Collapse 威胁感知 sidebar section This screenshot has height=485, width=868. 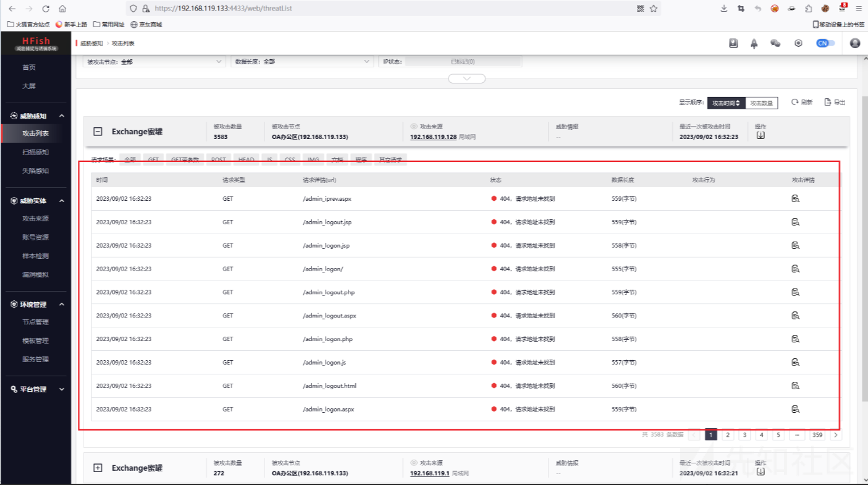click(x=61, y=116)
